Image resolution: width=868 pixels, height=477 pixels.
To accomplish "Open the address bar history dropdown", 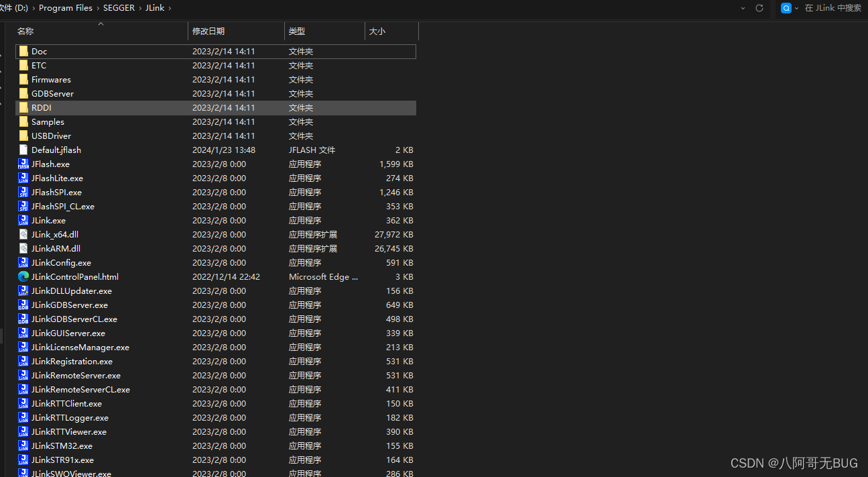I will coord(743,8).
